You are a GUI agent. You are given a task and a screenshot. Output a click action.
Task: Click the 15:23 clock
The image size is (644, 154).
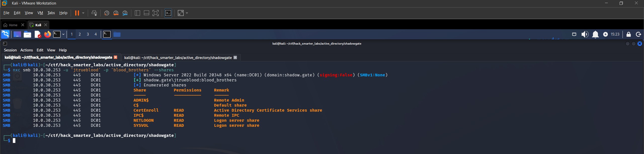pos(615,34)
